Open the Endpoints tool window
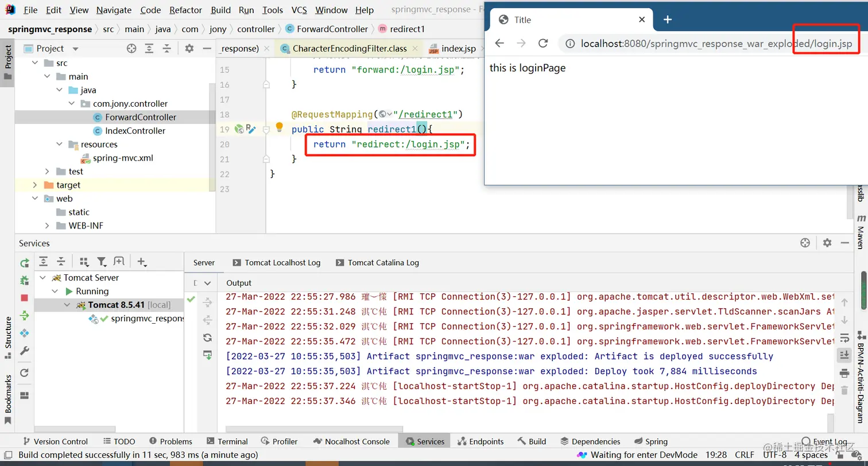Viewport: 868px width, 466px height. (480, 441)
